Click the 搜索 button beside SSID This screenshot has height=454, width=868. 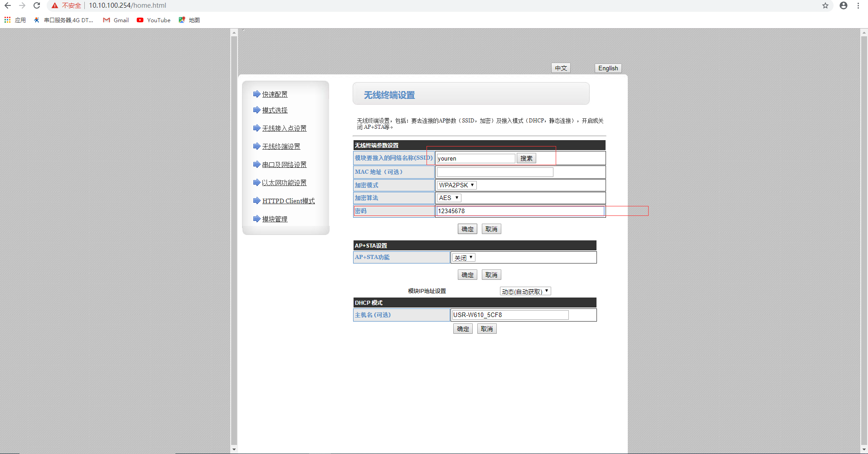(x=526, y=158)
